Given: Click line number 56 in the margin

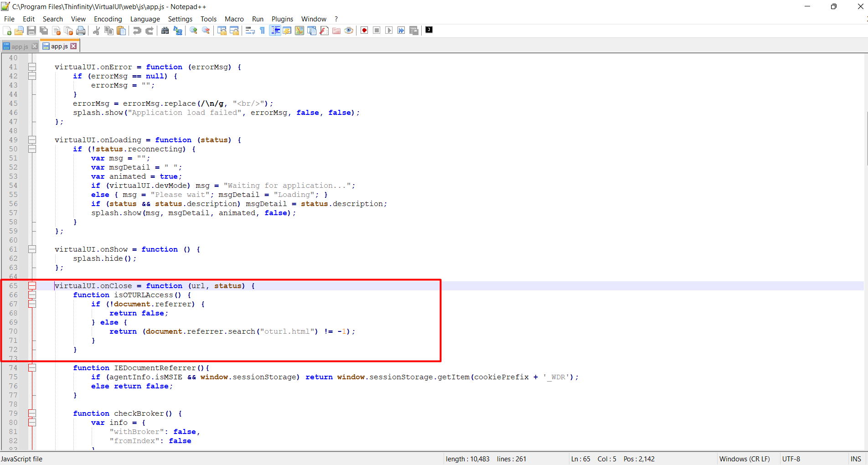Looking at the screenshot, I should click(x=13, y=204).
